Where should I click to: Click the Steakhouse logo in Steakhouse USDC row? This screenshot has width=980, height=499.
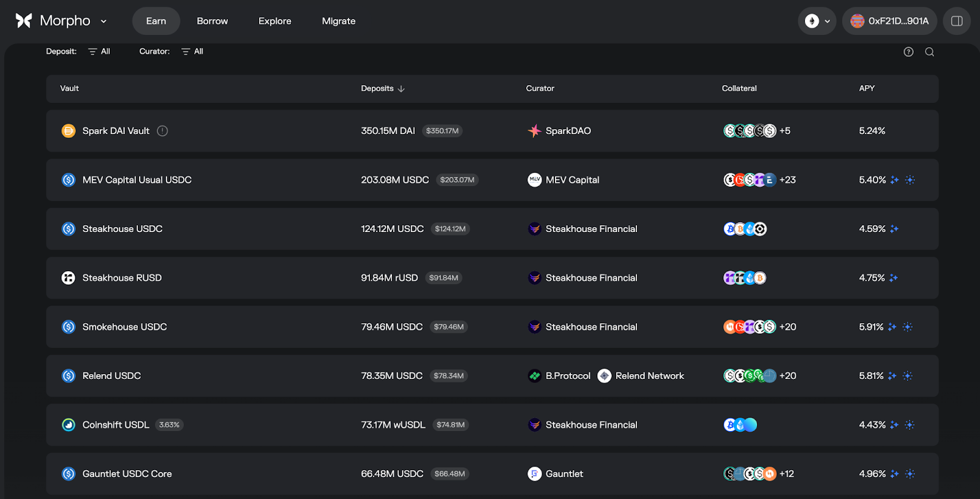click(535, 229)
